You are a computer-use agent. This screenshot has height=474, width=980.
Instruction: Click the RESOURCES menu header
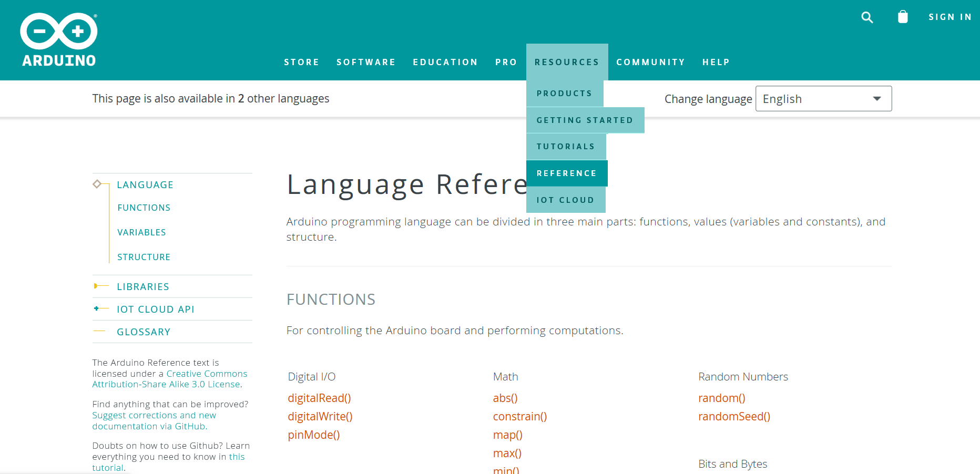pyautogui.click(x=567, y=62)
